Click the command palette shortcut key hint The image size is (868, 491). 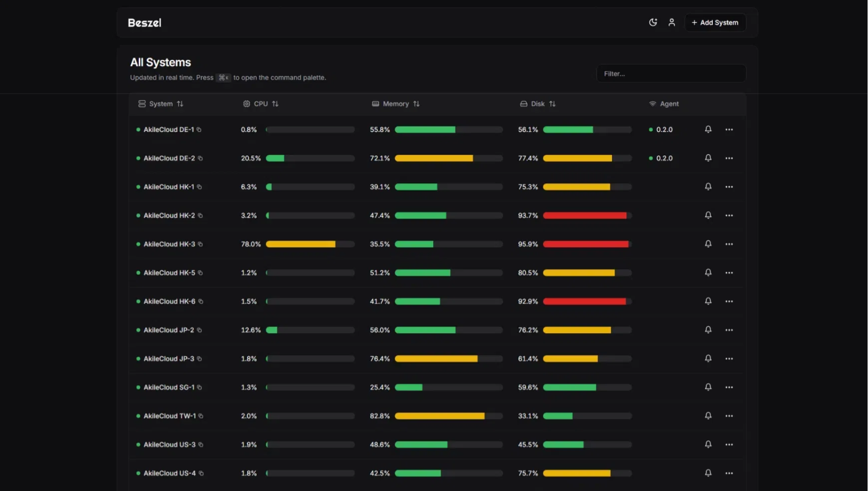point(223,78)
